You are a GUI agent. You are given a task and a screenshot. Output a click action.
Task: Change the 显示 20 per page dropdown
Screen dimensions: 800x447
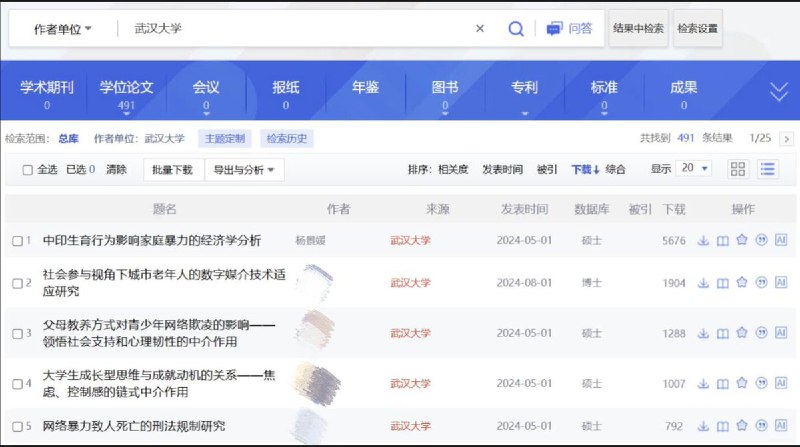tap(694, 168)
